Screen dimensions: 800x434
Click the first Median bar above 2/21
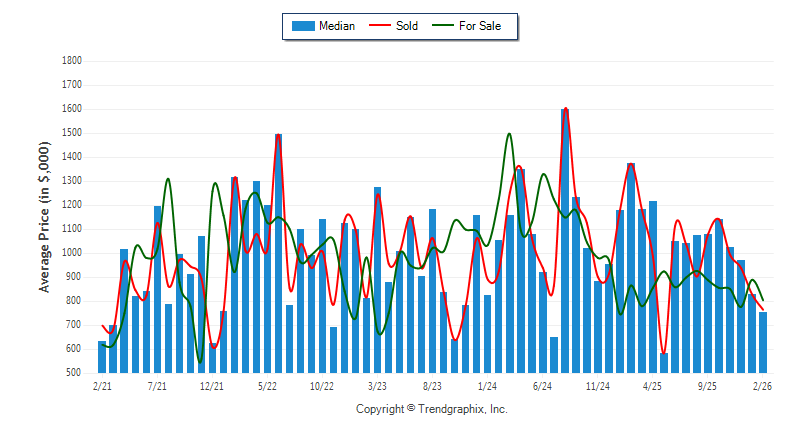(x=102, y=357)
